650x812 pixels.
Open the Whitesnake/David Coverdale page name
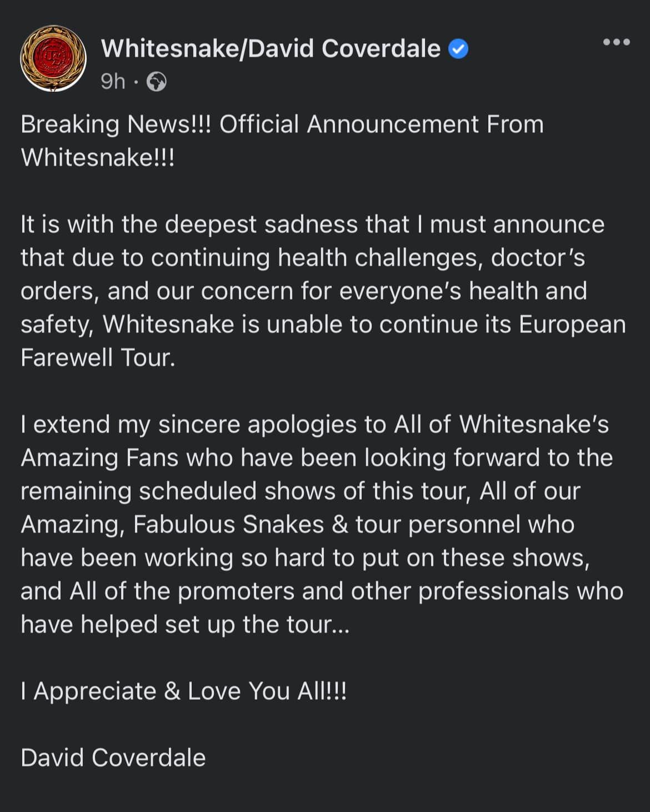[x=271, y=49]
